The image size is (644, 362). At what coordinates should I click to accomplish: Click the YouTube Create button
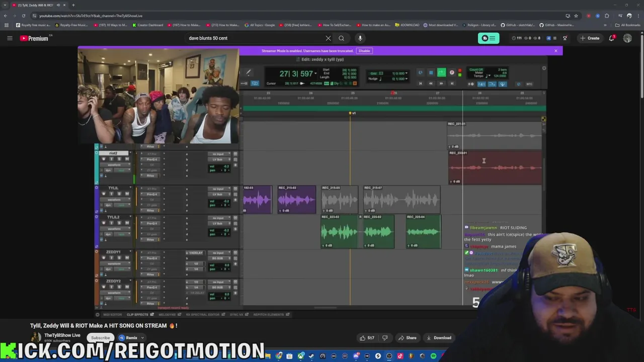coord(590,38)
